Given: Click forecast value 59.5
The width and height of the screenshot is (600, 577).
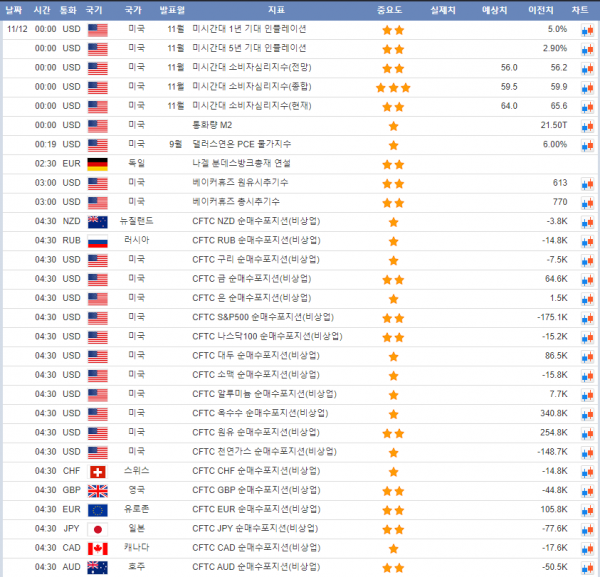Looking at the screenshot, I should (x=509, y=87).
